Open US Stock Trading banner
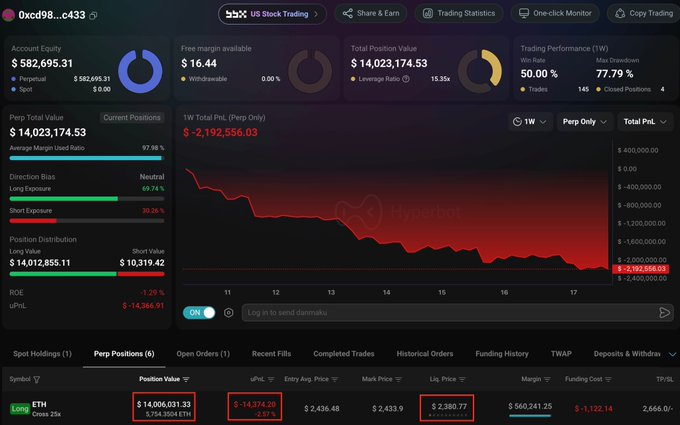The height and width of the screenshot is (425, 680). click(x=272, y=14)
